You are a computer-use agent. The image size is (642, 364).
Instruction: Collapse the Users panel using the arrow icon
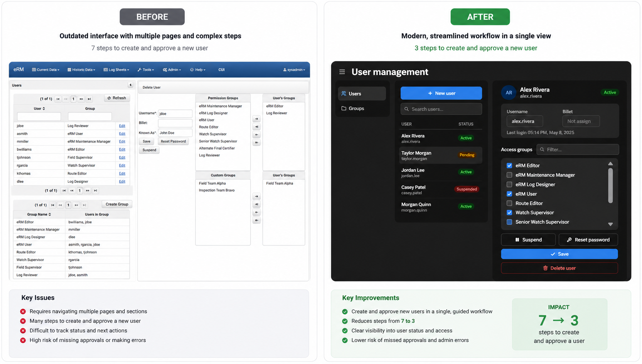point(130,85)
